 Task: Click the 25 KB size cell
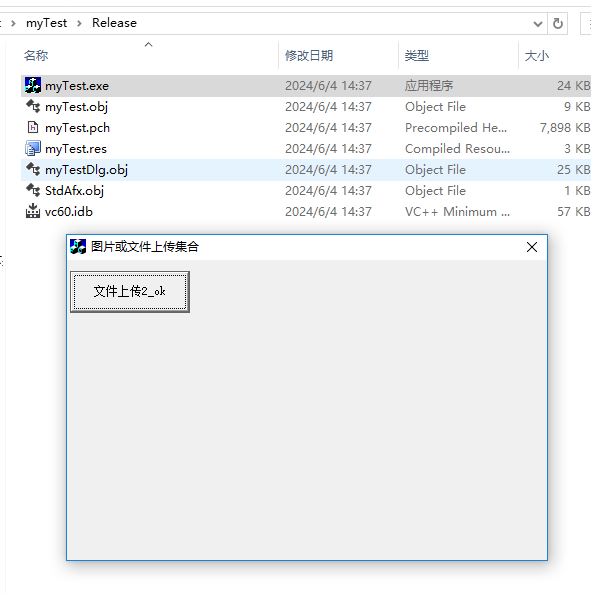(x=574, y=169)
